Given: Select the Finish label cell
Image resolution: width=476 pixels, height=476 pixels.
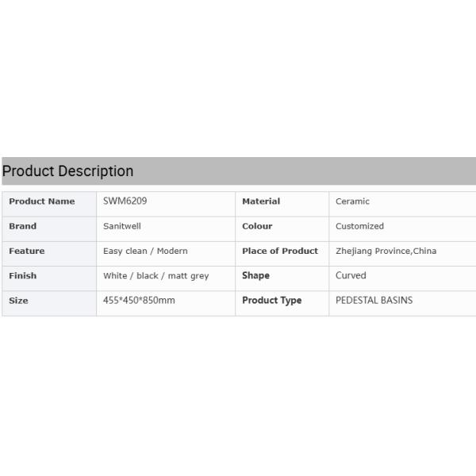Looking at the screenshot, I should point(23,275).
